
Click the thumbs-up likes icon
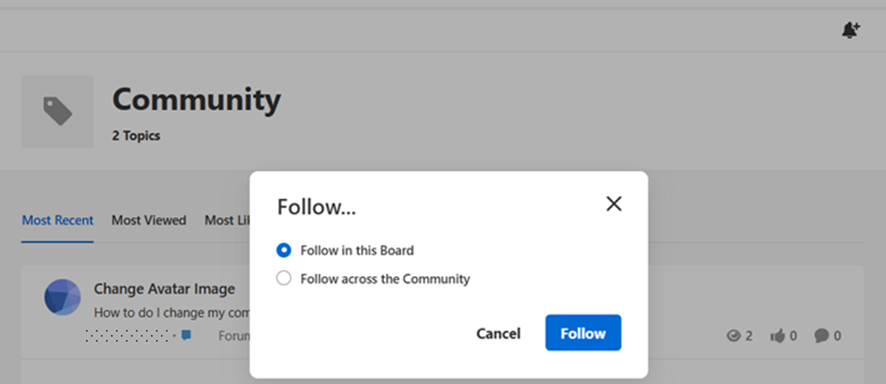coord(778,336)
